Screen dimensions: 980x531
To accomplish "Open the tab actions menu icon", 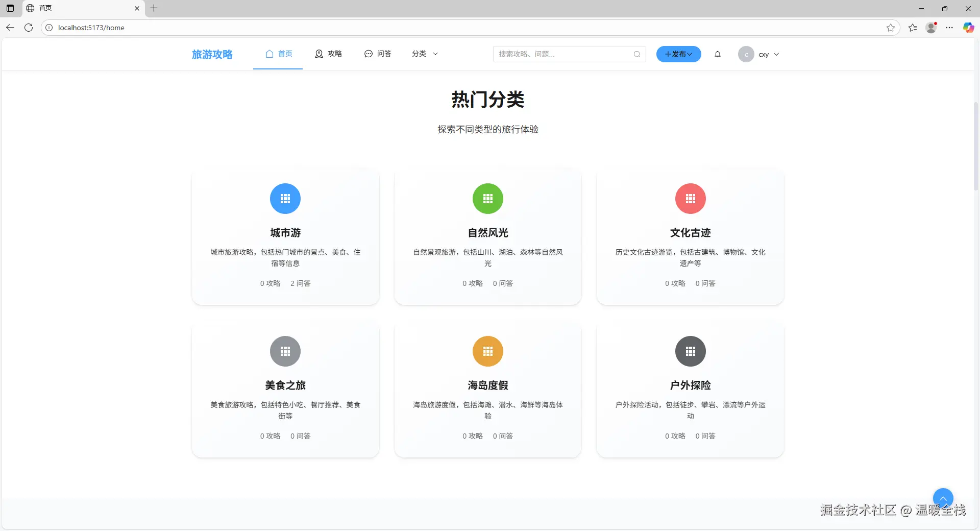I will coord(10,8).
